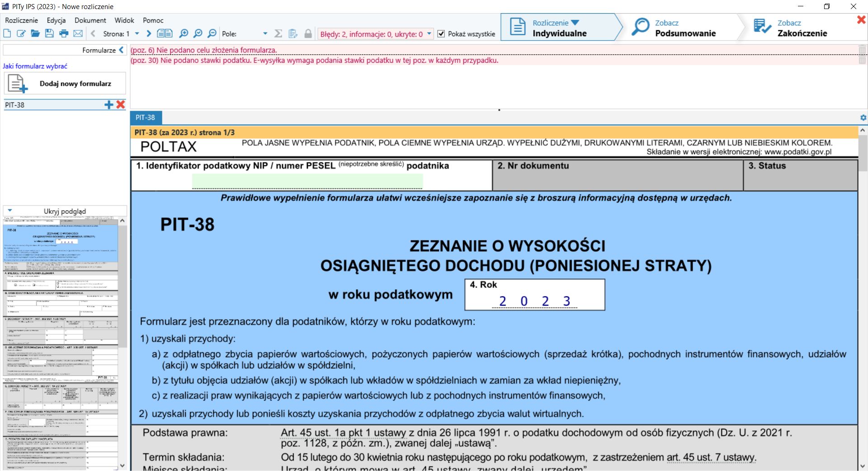Click the form scrollbar up arrow
The width and height of the screenshot is (868, 471).
863,130
